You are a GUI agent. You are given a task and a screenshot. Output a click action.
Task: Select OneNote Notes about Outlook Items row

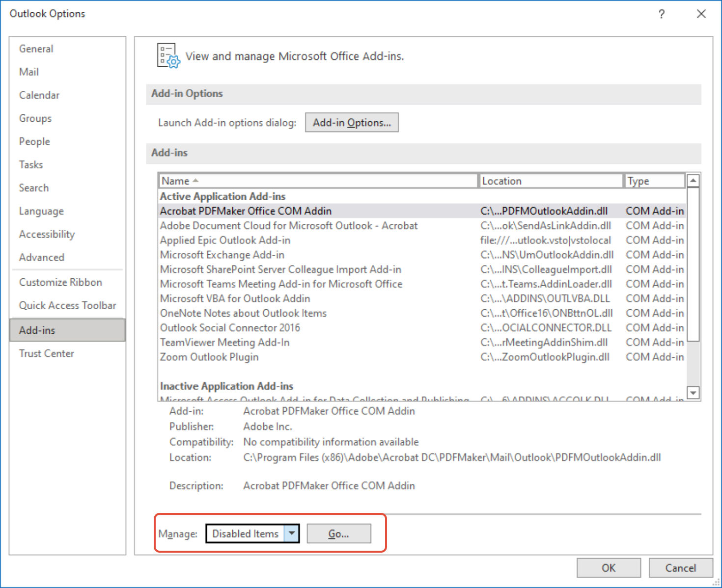422,313
